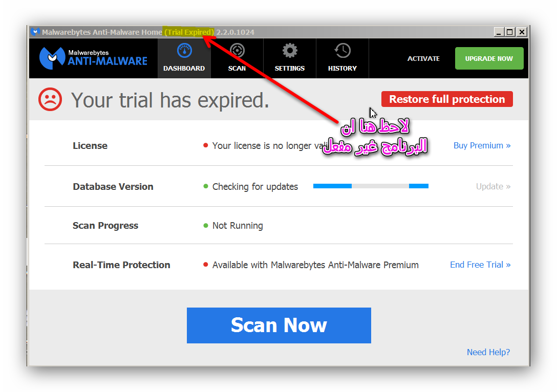Click the green UPGRADE NOW button
Viewport: 557px width, 392px height.
[x=489, y=58]
